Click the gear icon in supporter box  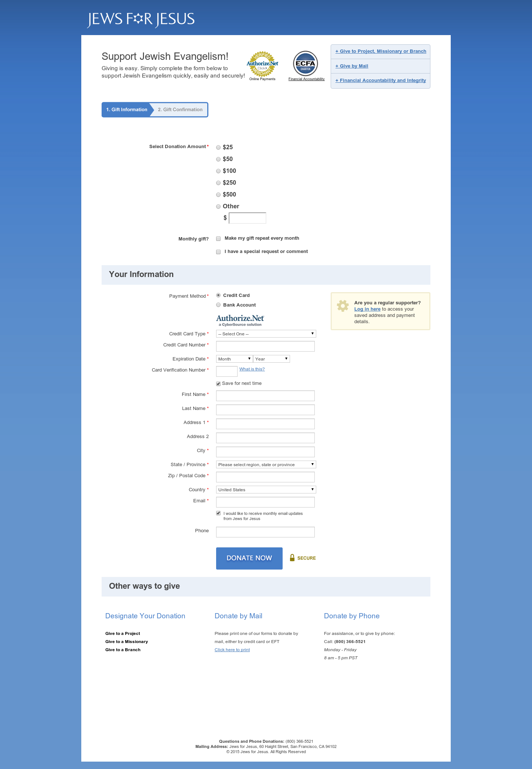[x=343, y=306]
